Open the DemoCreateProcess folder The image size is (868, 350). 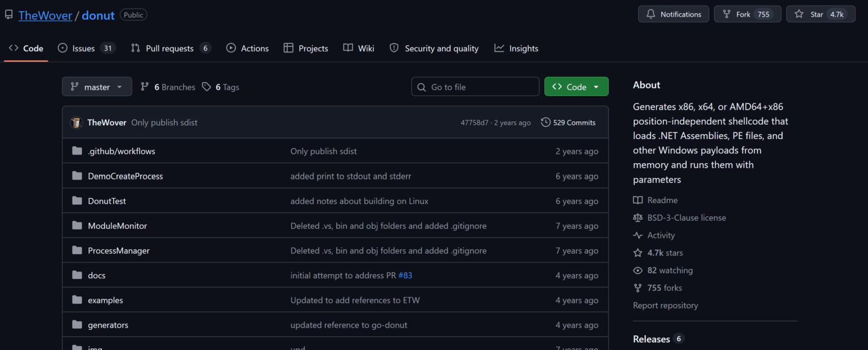[x=125, y=176]
